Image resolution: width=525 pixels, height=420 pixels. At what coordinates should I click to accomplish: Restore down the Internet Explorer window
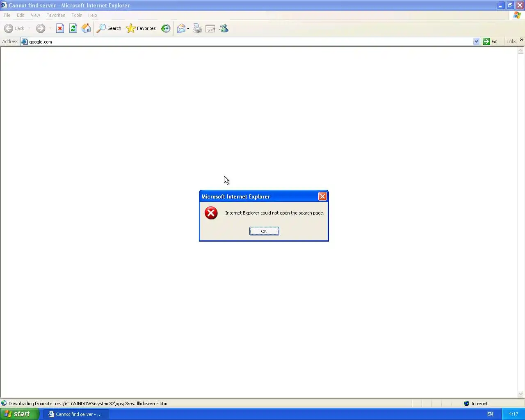coord(510,5)
